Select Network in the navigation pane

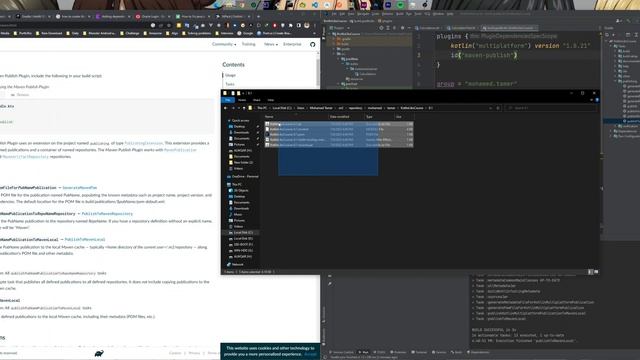point(238,264)
